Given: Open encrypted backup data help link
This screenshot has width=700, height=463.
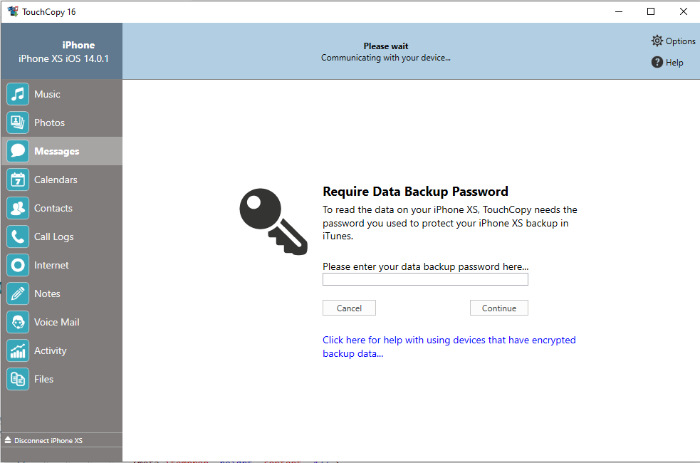Looking at the screenshot, I should [449, 346].
